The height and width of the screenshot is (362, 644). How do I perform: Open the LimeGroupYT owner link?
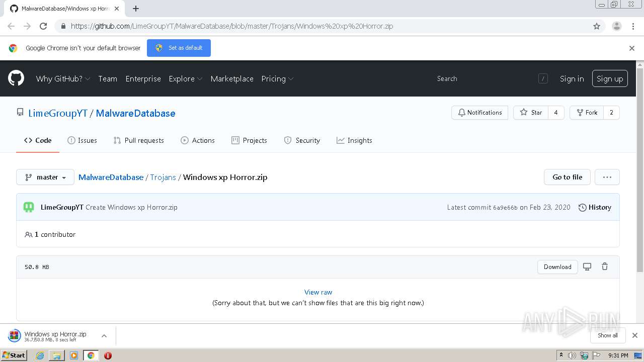coord(58,113)
